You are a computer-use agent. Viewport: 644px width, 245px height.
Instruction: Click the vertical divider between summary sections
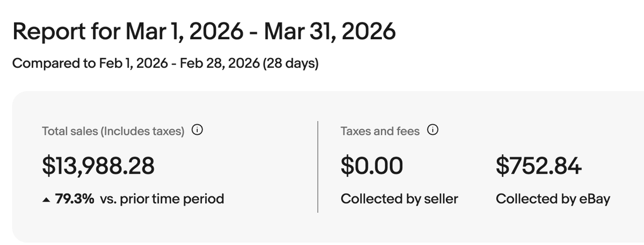point(318,167)
